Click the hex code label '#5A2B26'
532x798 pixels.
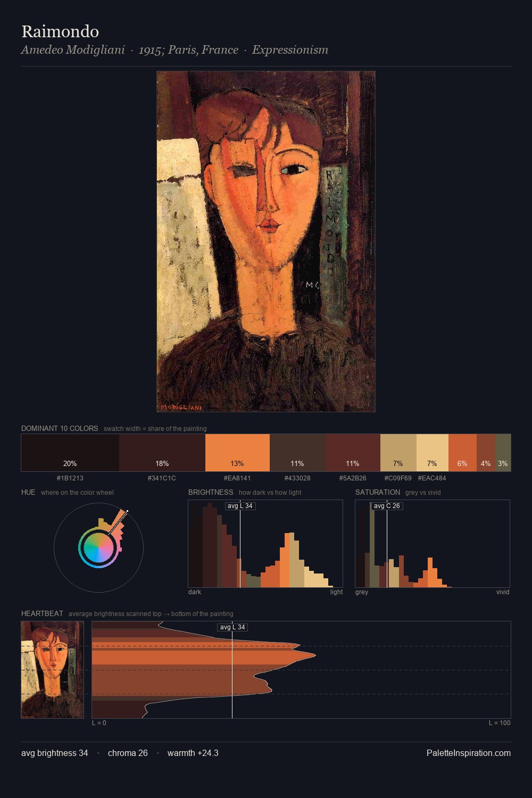(x=353, y=478)
